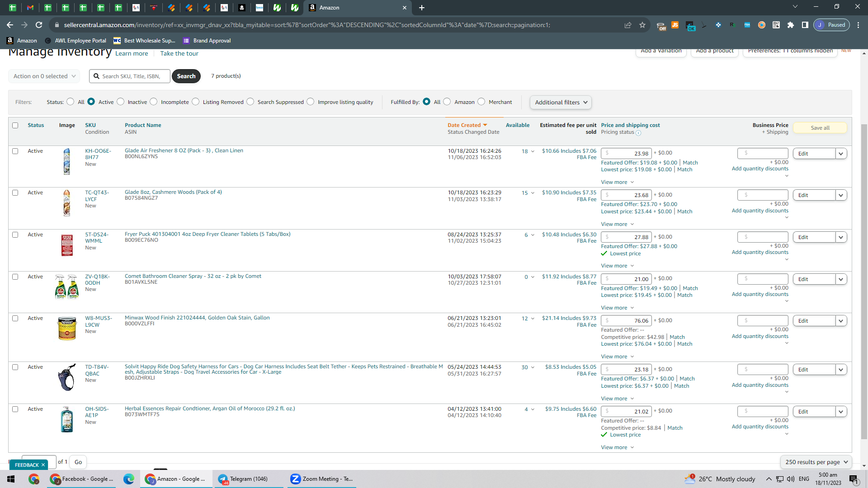This screenshot has width=868, height=488.
Task: Select the Inactive status radio button
Action: (x=121, y=102)
